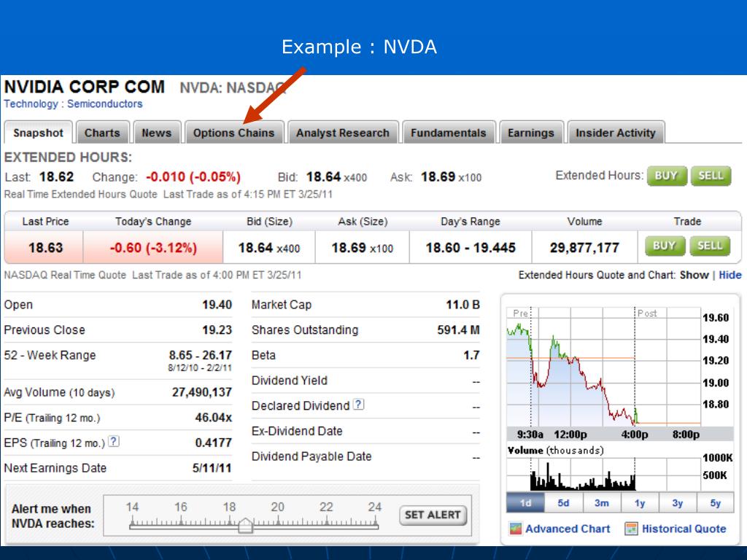Open the Charts tab

(x=102, y=133)
